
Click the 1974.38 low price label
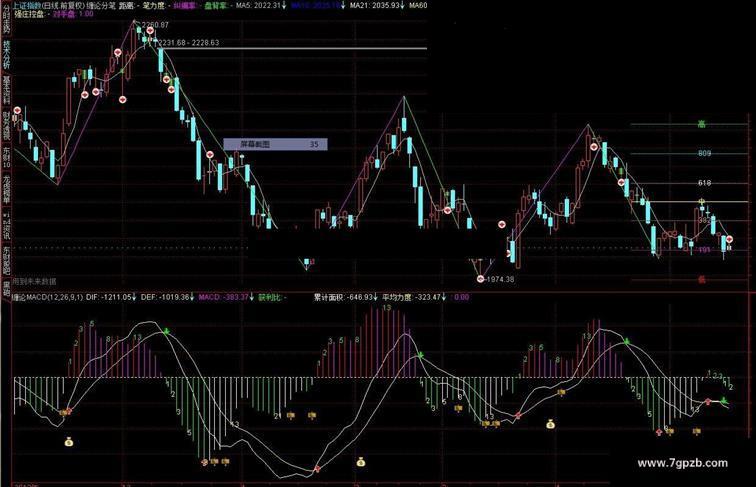[x=500, y=279]
